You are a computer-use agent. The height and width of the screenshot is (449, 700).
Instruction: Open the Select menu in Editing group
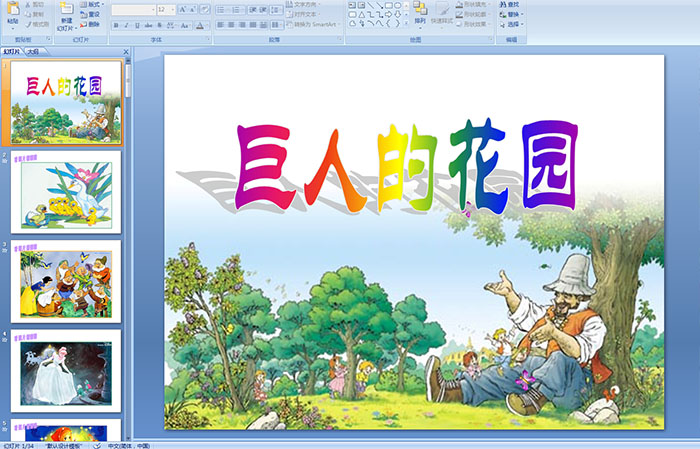click(511, 24)
